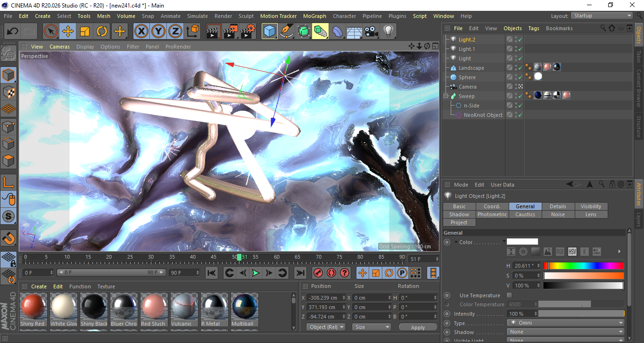Toggle Autokeying button
This screenshot has height=343, width=644.
coord(331,273)
